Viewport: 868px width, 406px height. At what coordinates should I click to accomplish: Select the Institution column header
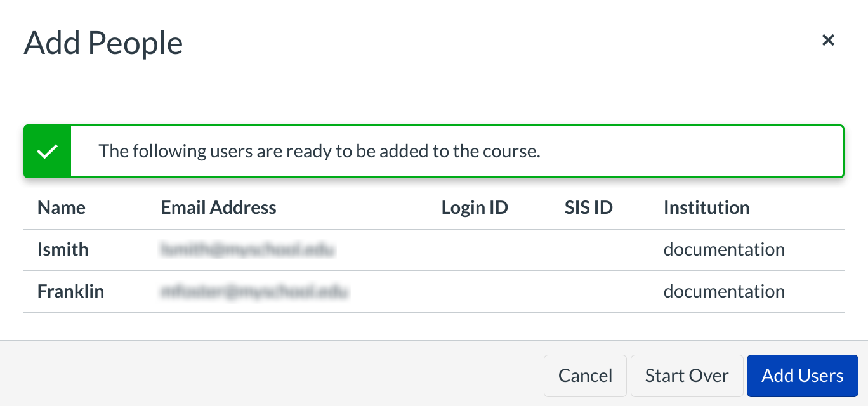(706, 207)
